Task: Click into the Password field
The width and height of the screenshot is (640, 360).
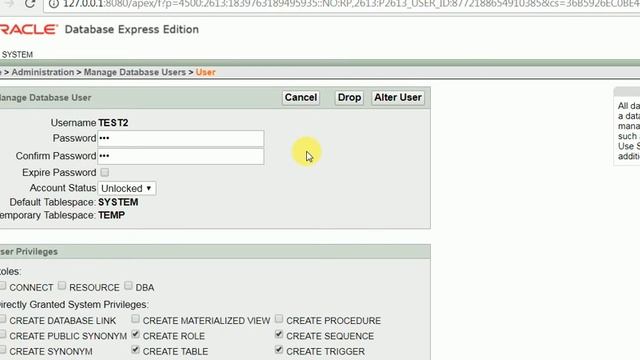Action: [x=181, y=138]
